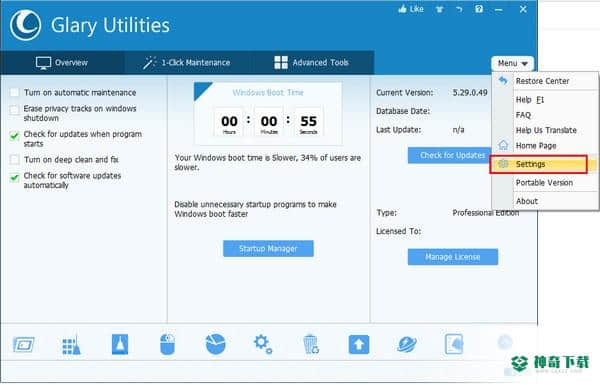Viewport: 600px width, 385px height.
Task: Uncheck Check for software updates automatically
Action: 15,177
